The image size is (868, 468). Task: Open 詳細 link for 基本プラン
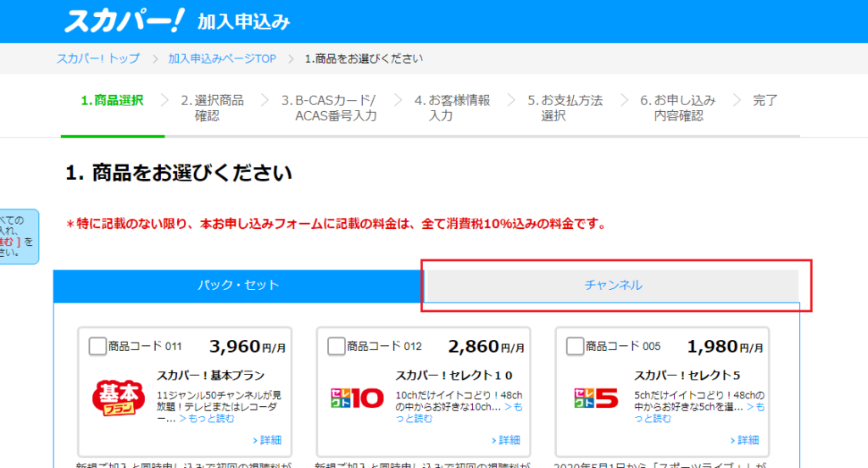267,440
